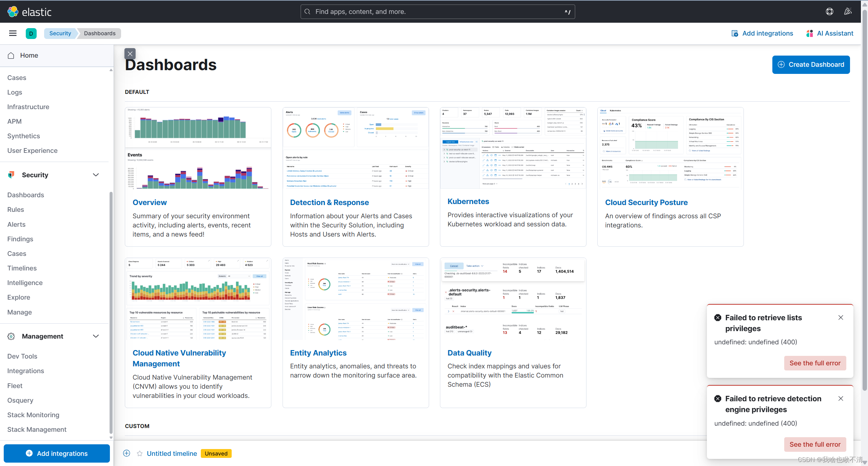Open Intelligence in Security nav
Image resolution: width=868 pixels, height=466 pixels.
point(25,283)
